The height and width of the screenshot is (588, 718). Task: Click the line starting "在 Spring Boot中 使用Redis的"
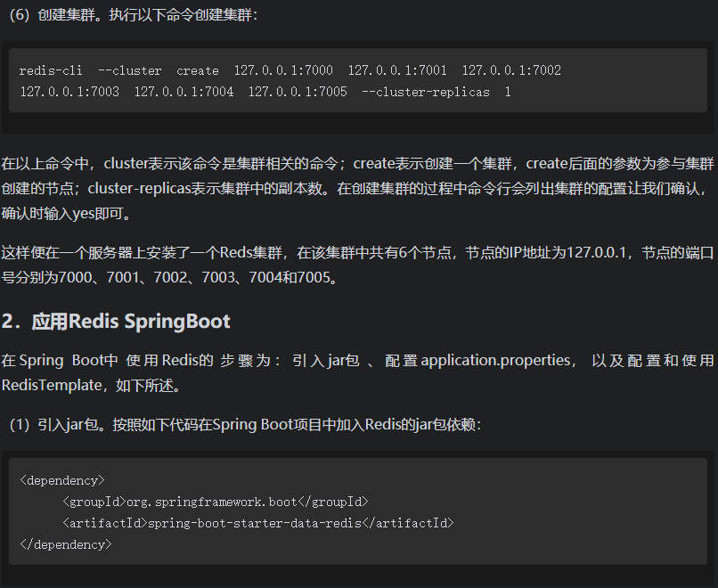tap(357, 361)
